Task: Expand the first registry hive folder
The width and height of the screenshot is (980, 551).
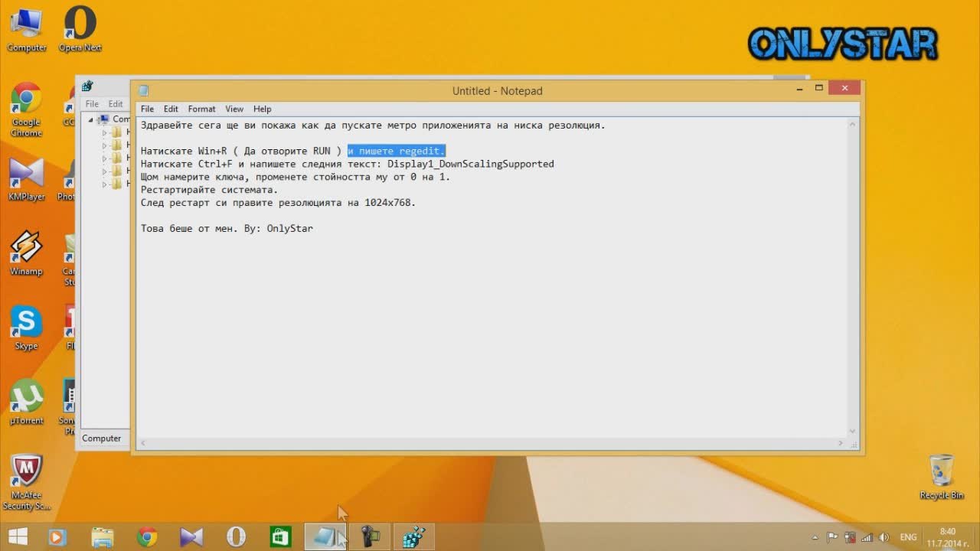Action: coord(105,132)
